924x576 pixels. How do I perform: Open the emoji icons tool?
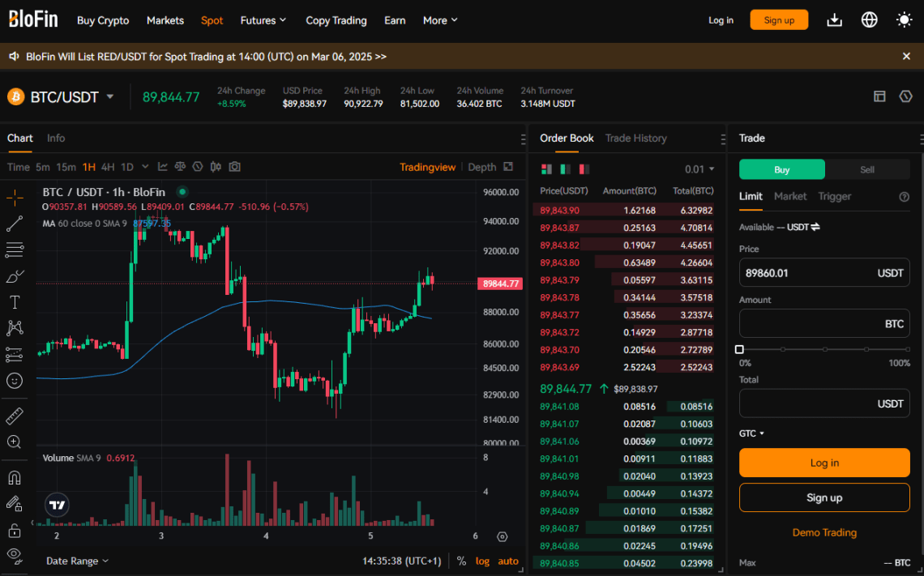click(15, 380)
